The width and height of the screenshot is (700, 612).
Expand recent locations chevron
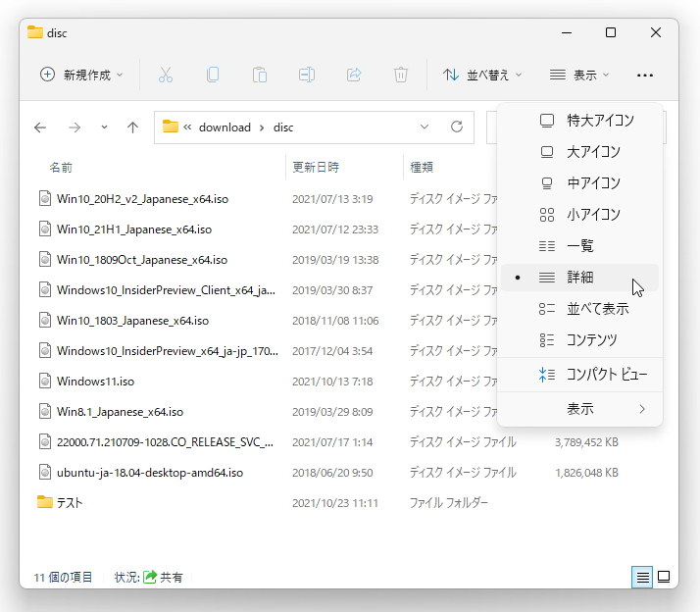point(104,127)
